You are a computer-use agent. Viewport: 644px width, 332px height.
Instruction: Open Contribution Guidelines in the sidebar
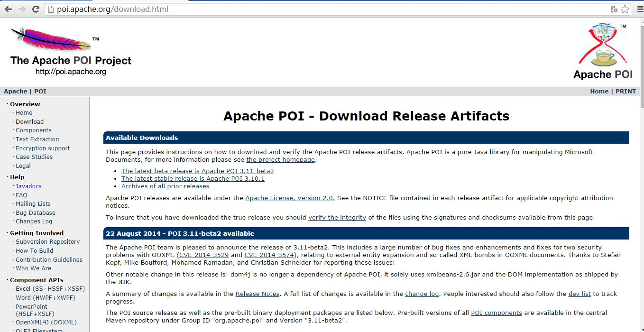49,260
